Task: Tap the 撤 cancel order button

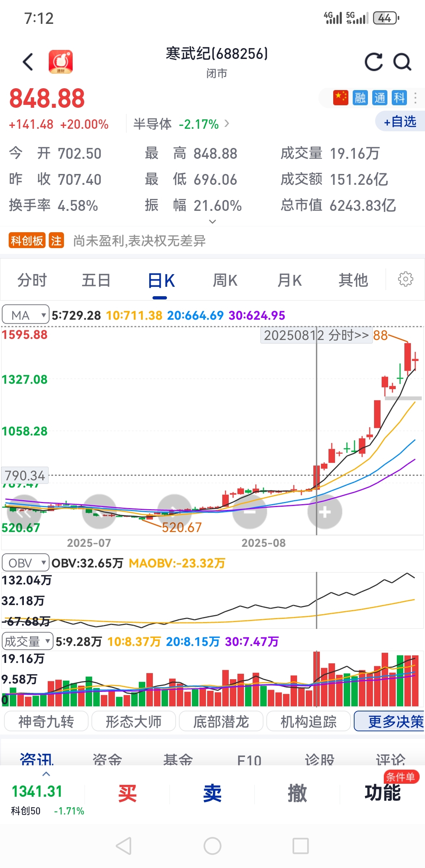Action: pyautogui.click(x=297, y=793)
